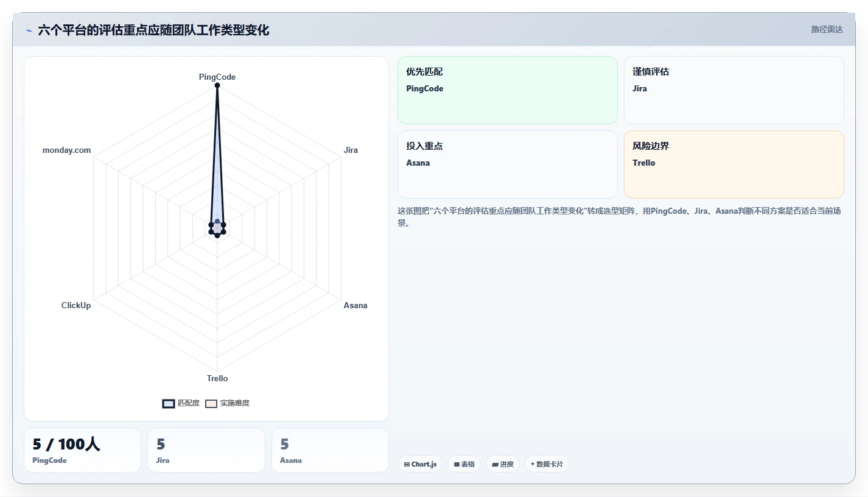This screenshot has height=497, width=868.
Task: Select the PingCode axis label on radar
Action: pos(217,77)
